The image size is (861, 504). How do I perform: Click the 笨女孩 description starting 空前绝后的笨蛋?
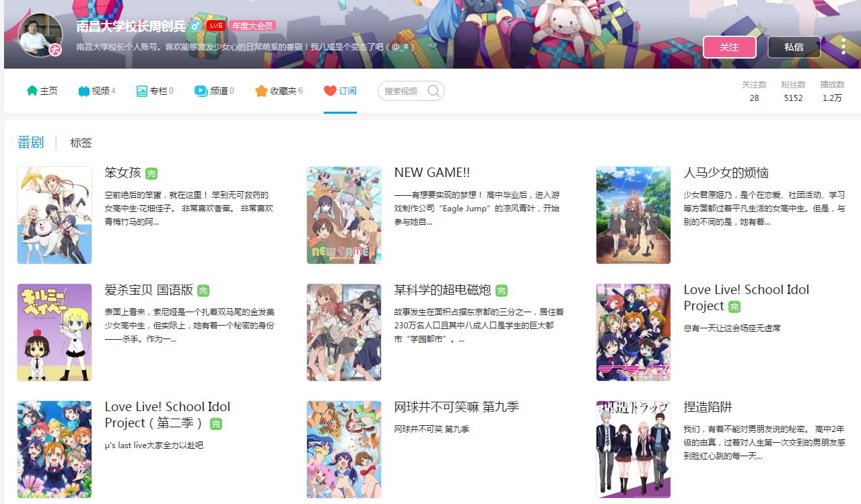pyautogui.click(x=190, y=208)
